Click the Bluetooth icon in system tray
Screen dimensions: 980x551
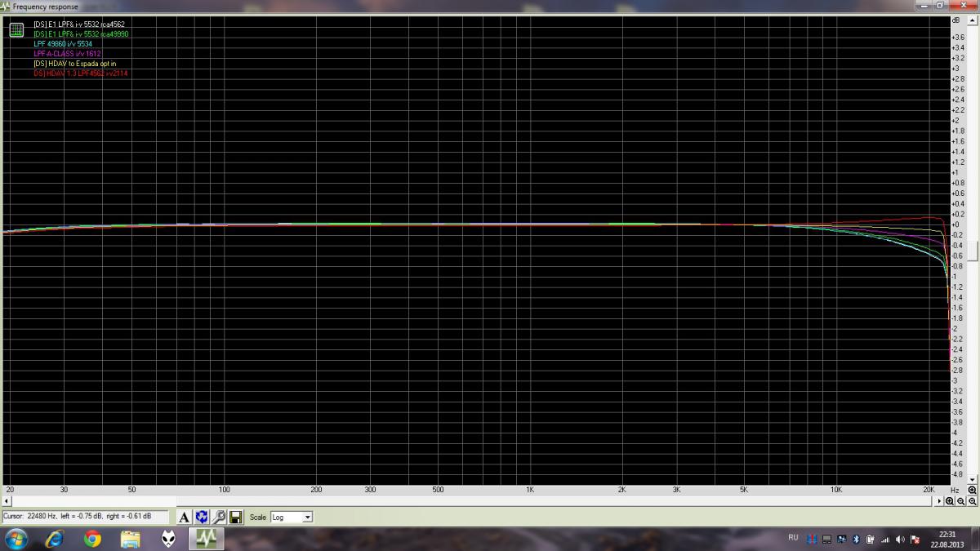coord(855,539)
